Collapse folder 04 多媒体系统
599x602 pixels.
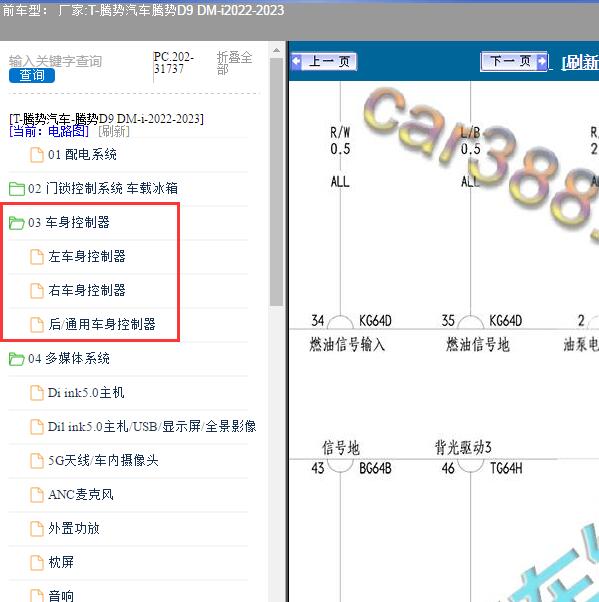coord(69,359)
